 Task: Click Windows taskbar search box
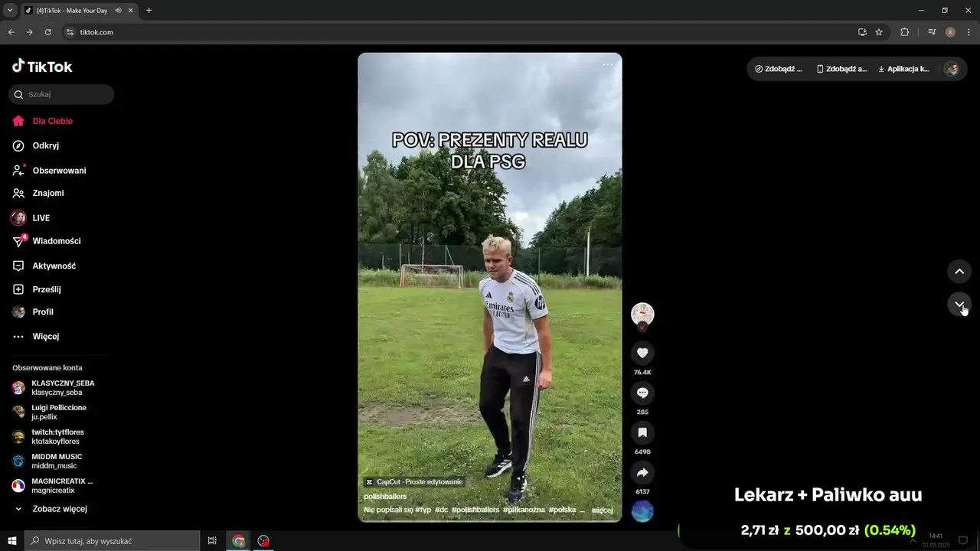coord(113,541)
